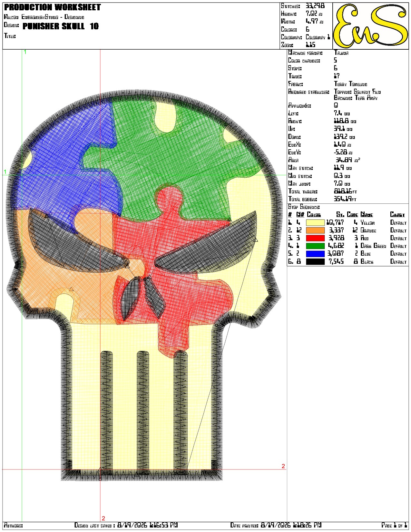The image size is (411, 532).
Task: Click the 'Title:' label
Action: pyautogui.click(x=10, y=36)
